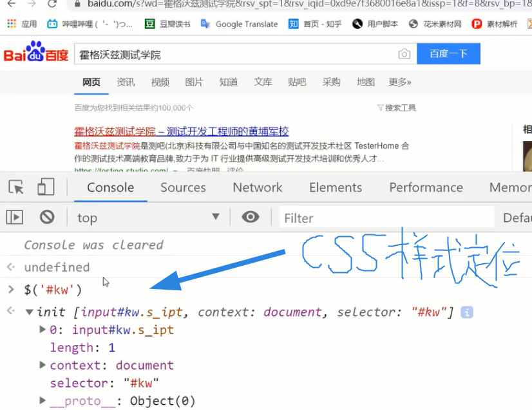Click the live expression eye icon
The image size is (532, 410).
251,217
